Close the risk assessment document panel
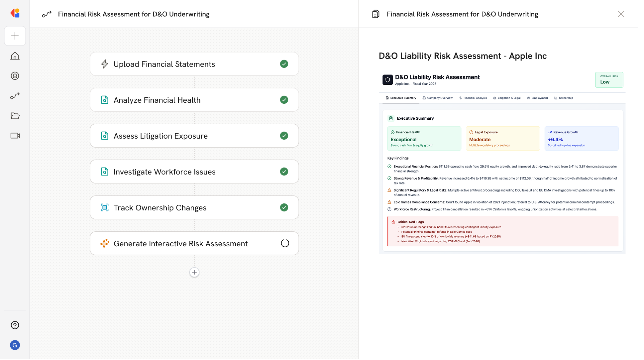Image resolution: width=644 pixels, height=360 pixels. pos(621,14)
